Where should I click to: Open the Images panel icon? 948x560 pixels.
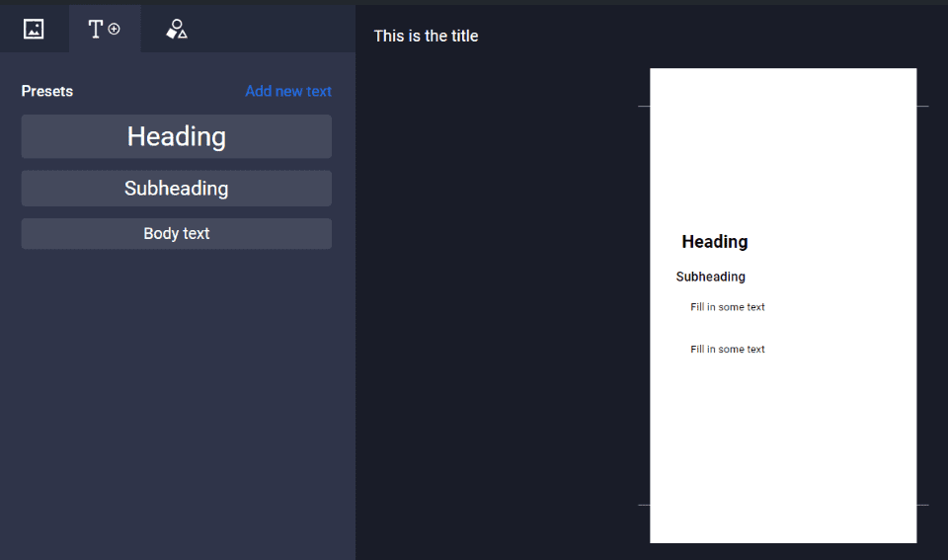point(34,29)
